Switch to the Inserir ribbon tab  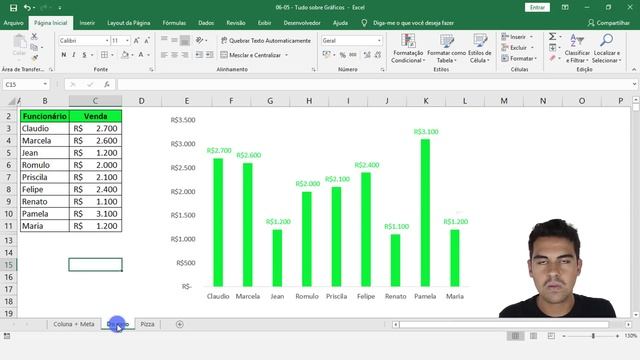pyautogui.click(x=87, y=23)
